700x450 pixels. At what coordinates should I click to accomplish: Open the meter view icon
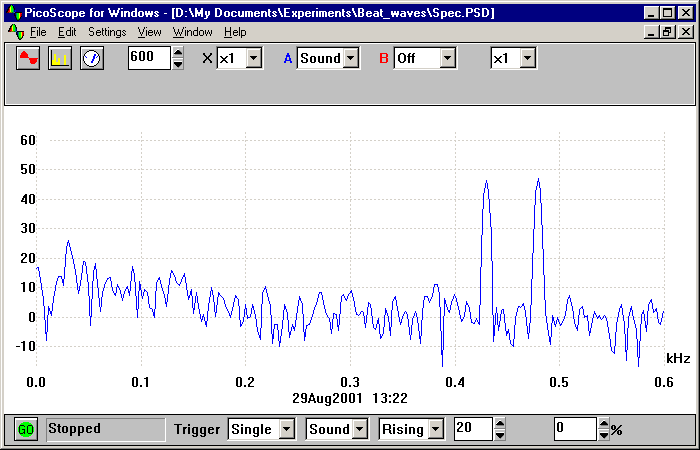(x=92, y=58)
